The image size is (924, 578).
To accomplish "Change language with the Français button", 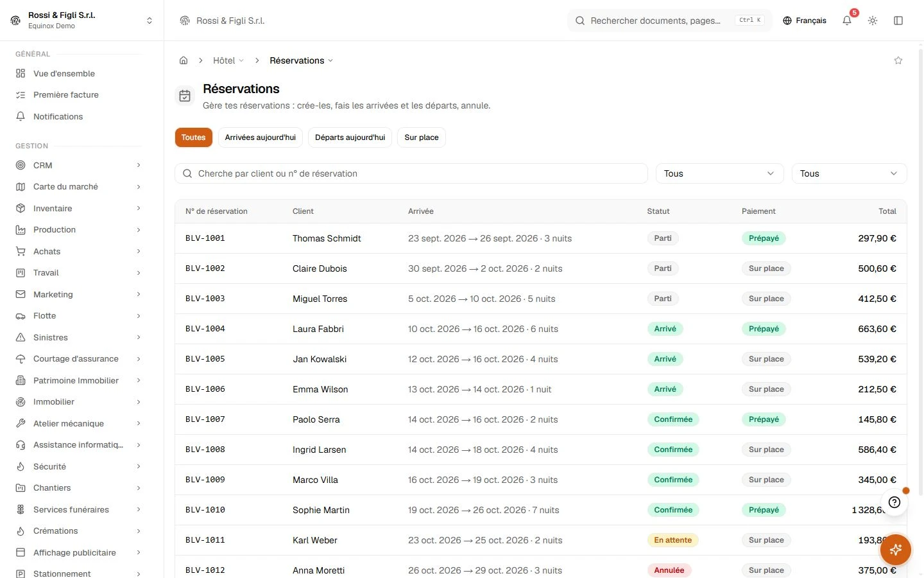I will point(805,21).
